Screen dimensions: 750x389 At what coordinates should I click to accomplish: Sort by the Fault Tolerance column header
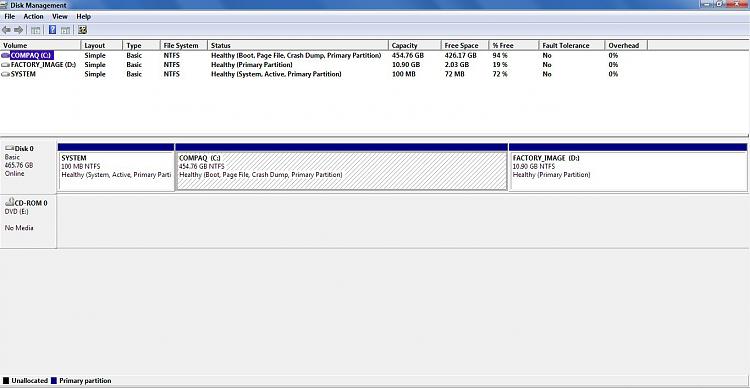(572, 45)
